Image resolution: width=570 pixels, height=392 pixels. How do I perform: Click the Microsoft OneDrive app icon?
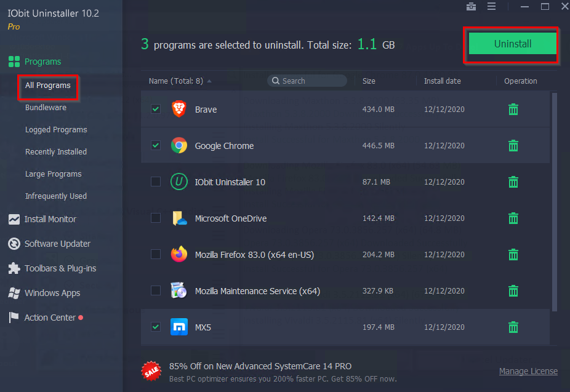179,218
